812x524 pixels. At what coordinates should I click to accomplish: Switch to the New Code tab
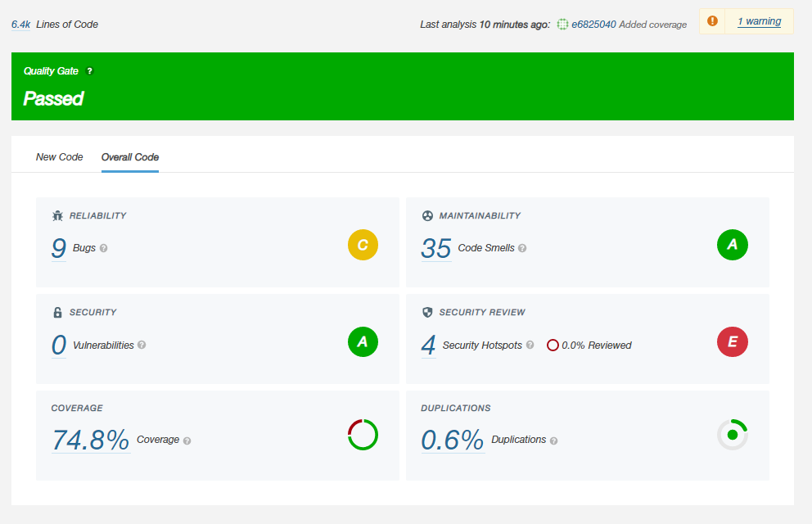point(59,157)
